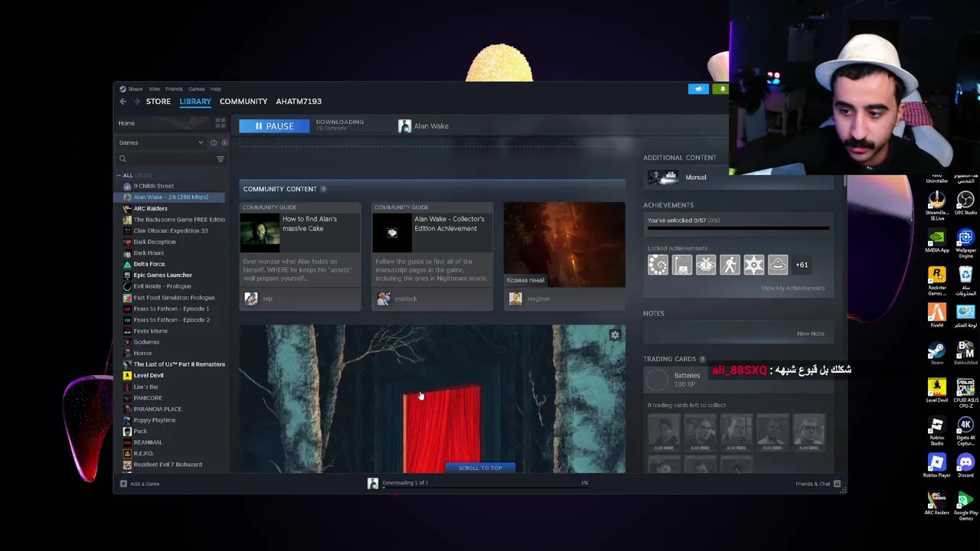Image resolution: width=980 pixels, height=551 pixels.
Task: Select the first locked achievement icon
Action: click(658, 265)
